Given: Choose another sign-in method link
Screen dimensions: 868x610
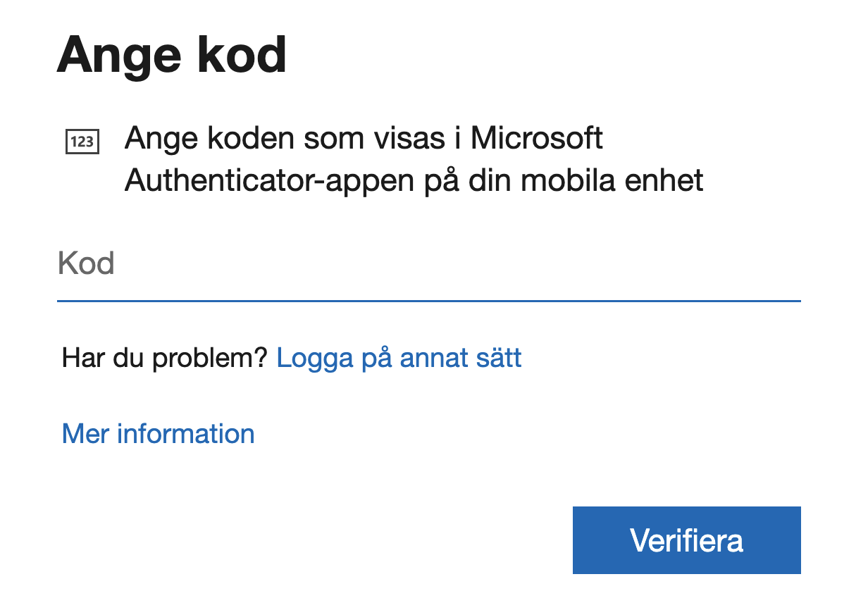Looking at the screenshot, I should [x=399, y=359].
